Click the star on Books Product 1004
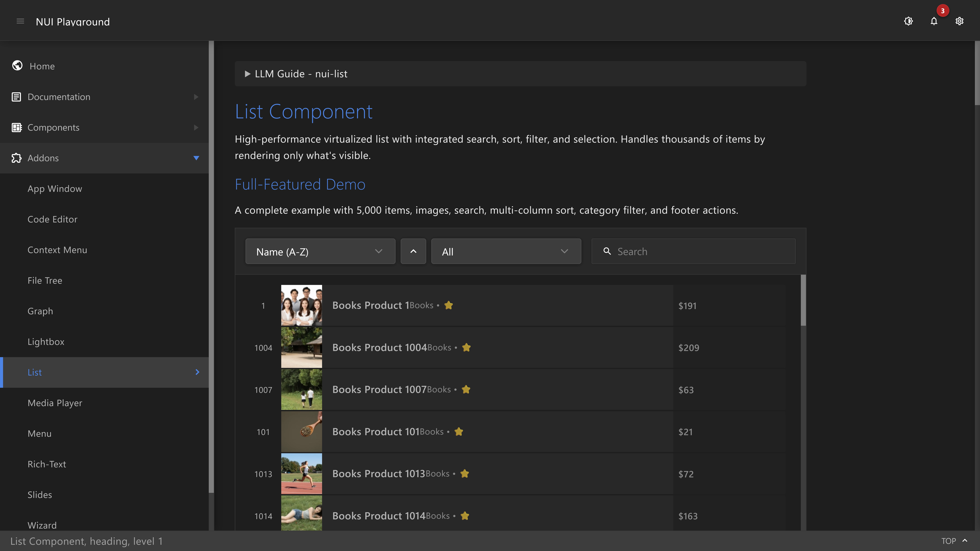980x551 pixels. point(466,348)
